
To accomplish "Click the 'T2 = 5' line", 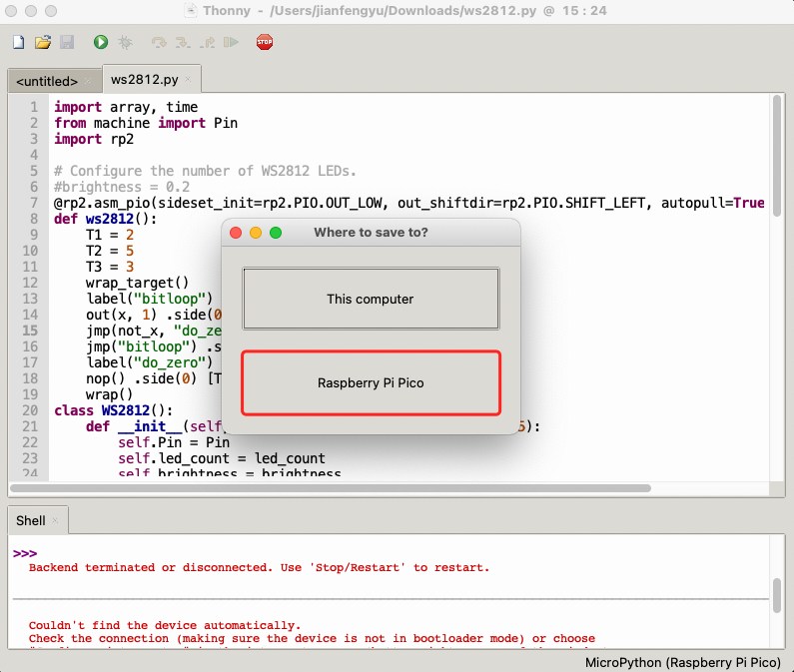I will [x=110, y=251].
